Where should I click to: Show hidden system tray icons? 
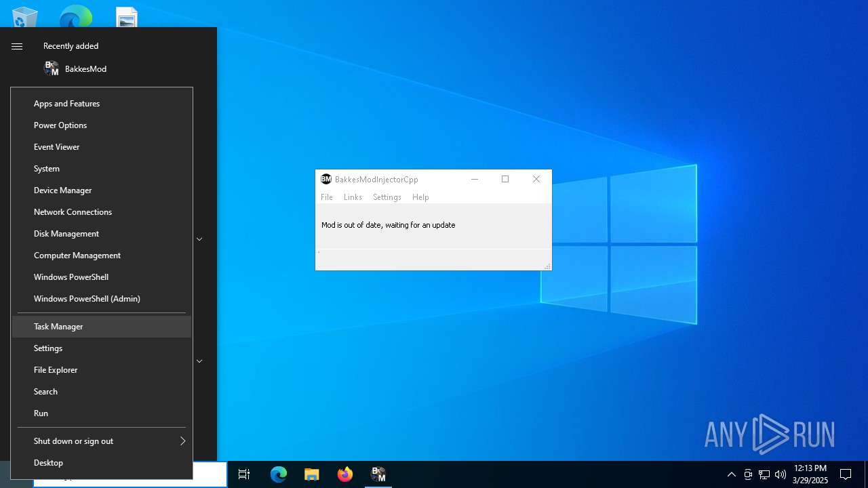pos(731,474)
